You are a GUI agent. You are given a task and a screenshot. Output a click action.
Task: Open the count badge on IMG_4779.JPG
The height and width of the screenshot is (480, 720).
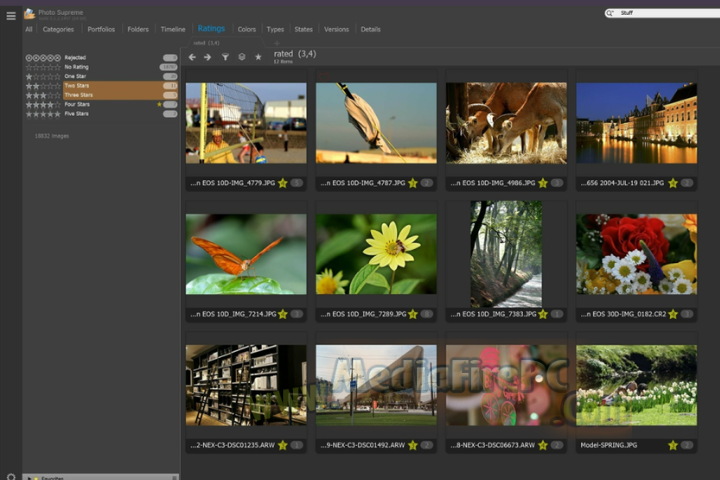(x=297, y=183)
